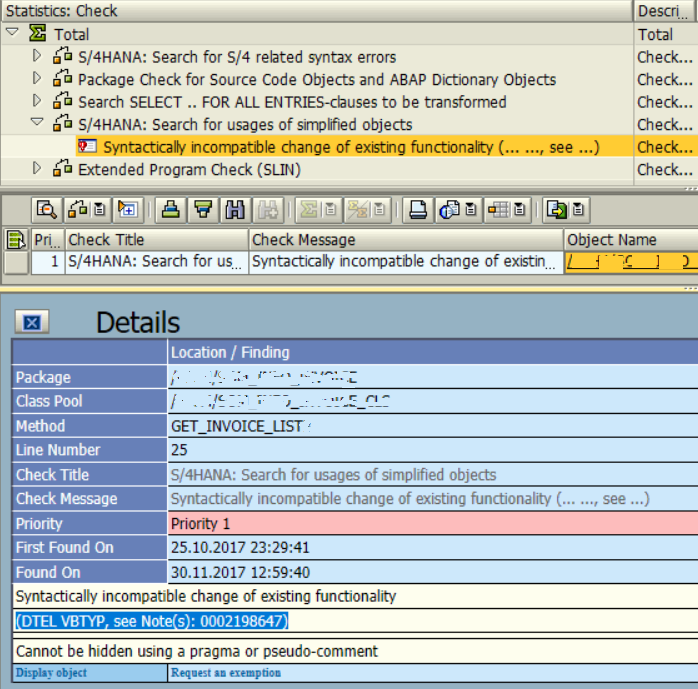Image resolution: width=698 pixels, height=689 pixels.
Task: Collapse S/4HANA simplified objects usages node
Action: (37, 122)
